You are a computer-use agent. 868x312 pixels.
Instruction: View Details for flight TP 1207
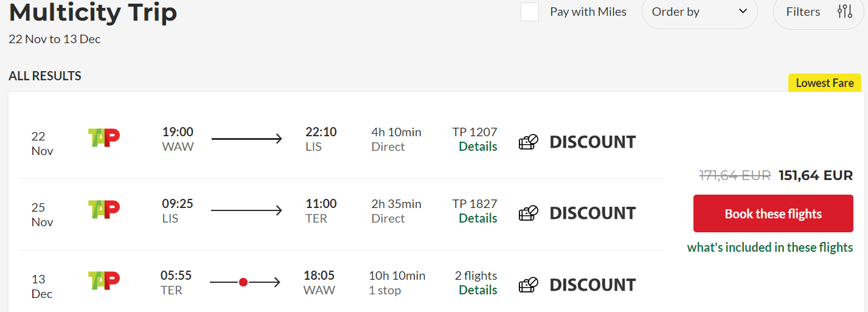click(x=478, y=147)
